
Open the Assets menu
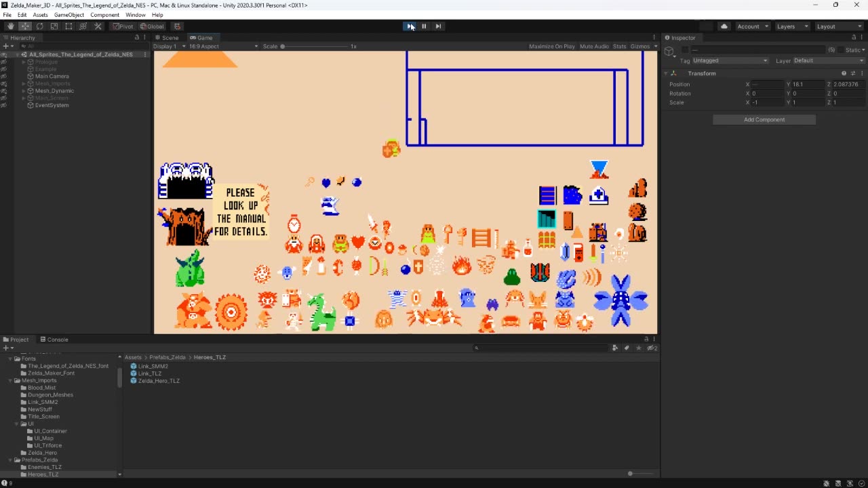[x=40, y=15]
